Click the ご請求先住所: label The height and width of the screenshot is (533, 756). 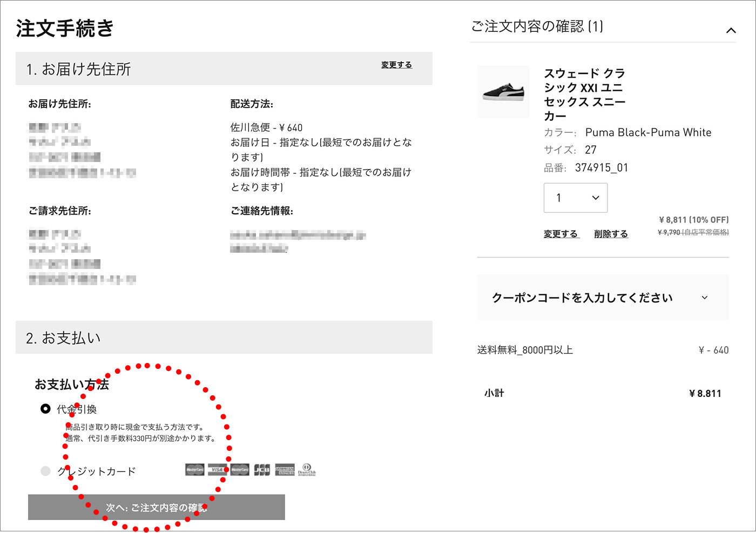point(59,211)
